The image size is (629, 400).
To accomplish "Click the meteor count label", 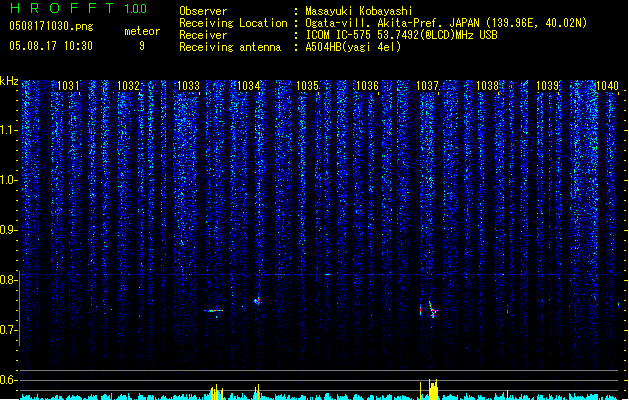I will pyautogui.click(x=142, y=31).
